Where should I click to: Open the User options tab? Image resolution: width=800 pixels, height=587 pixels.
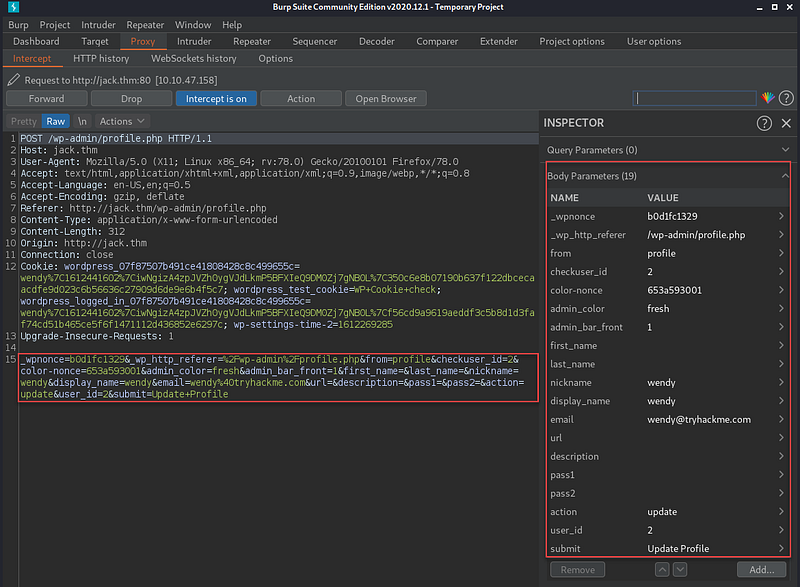click(x=654, y=41)
